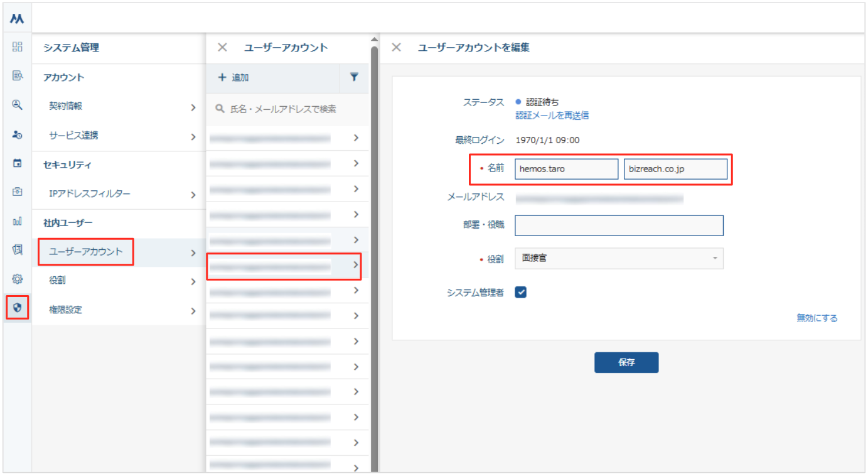Click the calendar icon in sidebar
The image size is (868, 476).
click(x=18, y=163)
